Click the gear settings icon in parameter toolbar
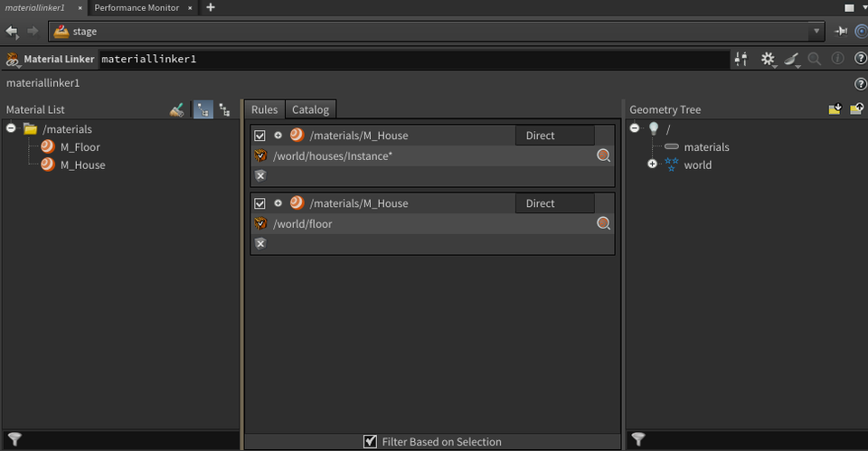This screenshot has width=868, height=451. click(x=768, y=59)
